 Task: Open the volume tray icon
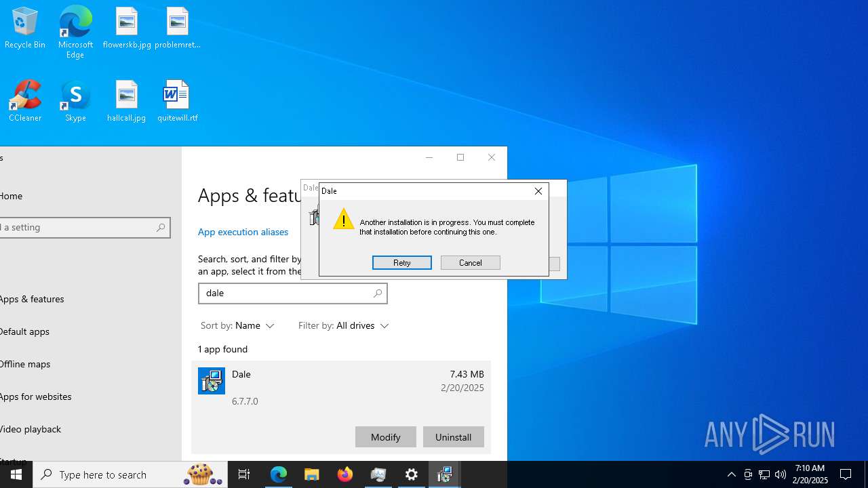(x=781, y=474)
